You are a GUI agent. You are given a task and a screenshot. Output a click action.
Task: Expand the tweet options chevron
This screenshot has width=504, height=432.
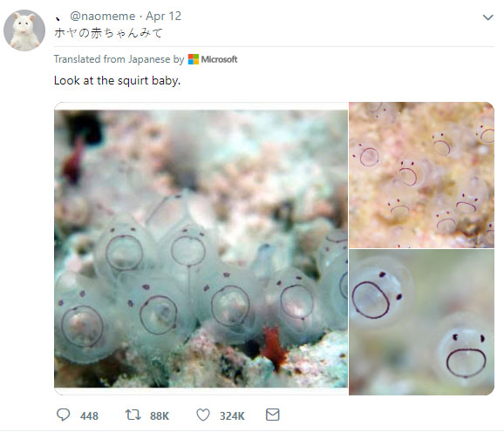(x=488, y=17)
